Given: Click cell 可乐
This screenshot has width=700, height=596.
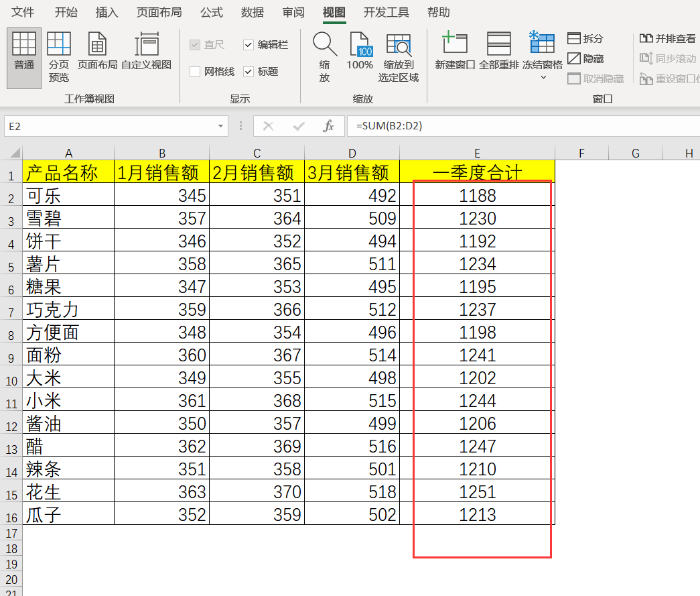Looking at the screenshot, I should [68, 195].
